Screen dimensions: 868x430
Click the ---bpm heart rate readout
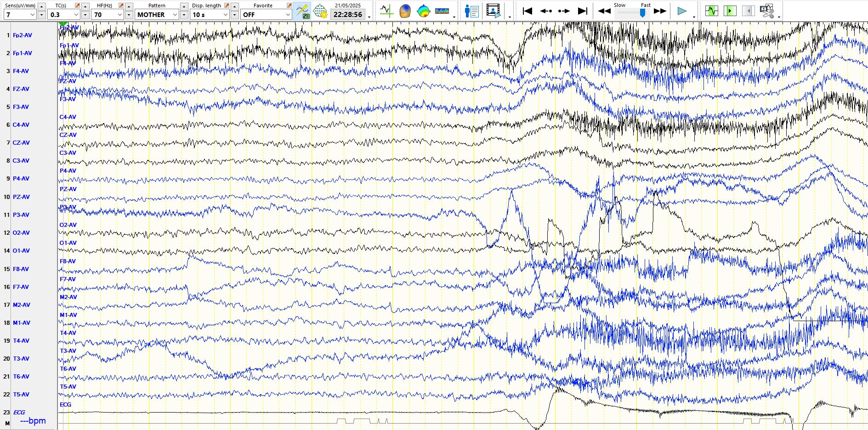click(x=33, y=420)
